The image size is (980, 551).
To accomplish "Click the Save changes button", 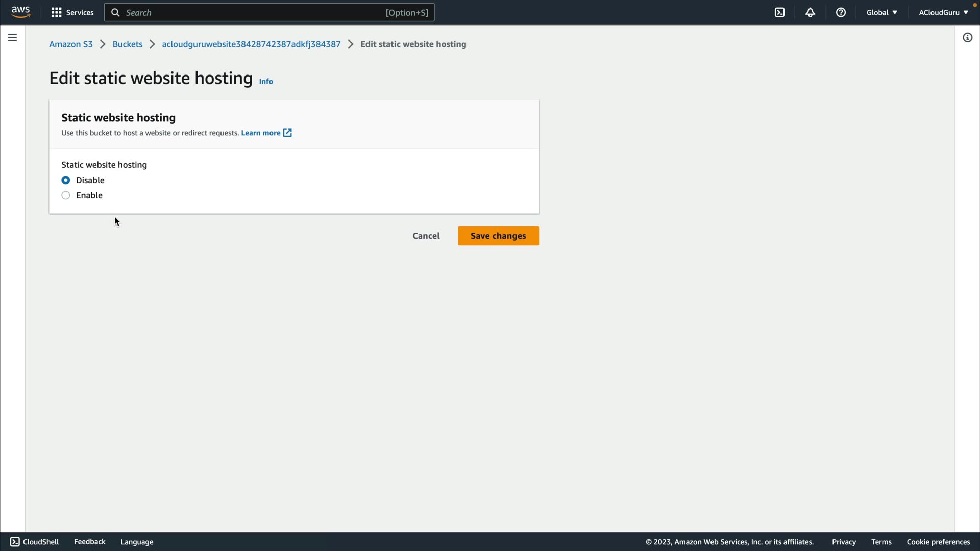I will (x=498, y=236).
